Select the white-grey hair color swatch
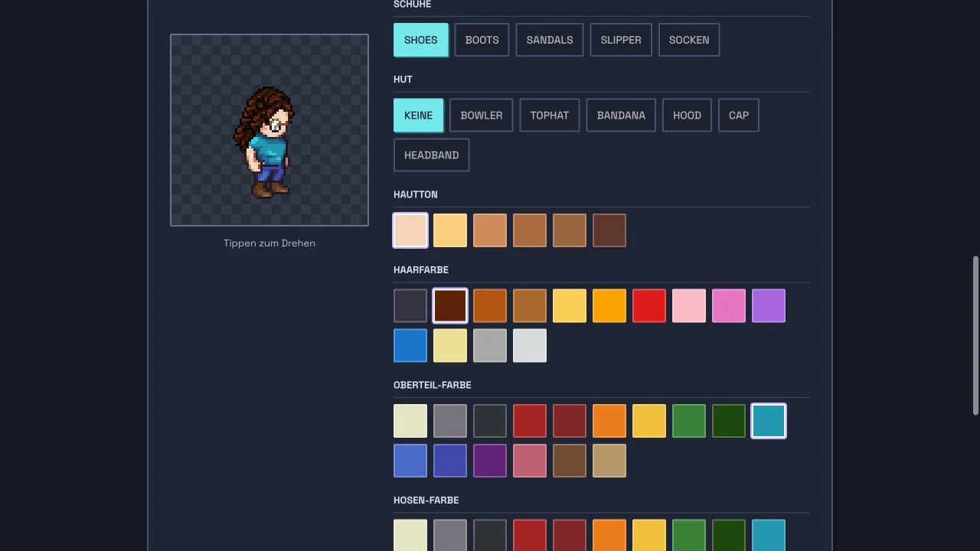The height and width of the screenshot is (551, 980). coord(530,346)
